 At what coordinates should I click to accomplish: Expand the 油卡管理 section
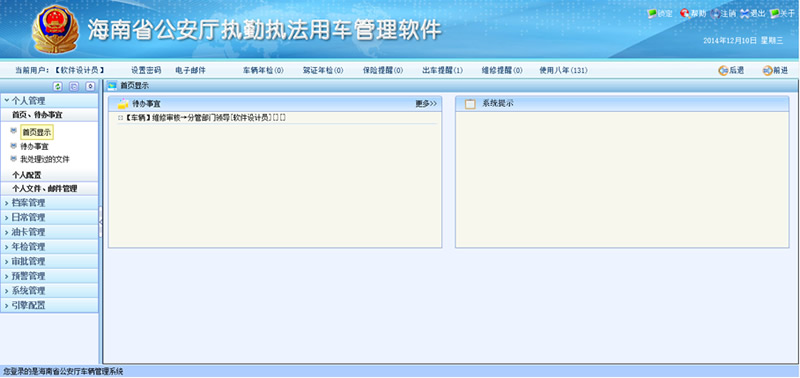pos(49,232)
